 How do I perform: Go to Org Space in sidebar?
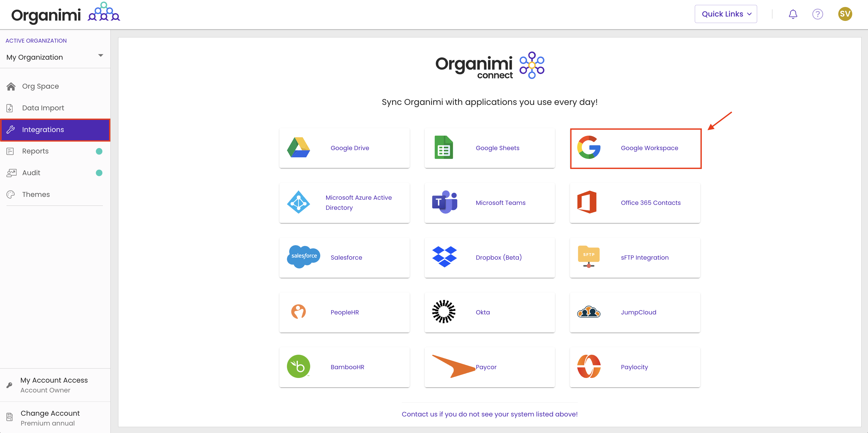[x=55, y=86]
